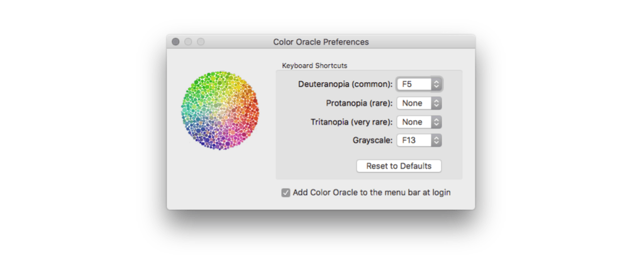The image size is (644, 266).
Task: Click the zoom button in the title bar
Action: point(201,42)
